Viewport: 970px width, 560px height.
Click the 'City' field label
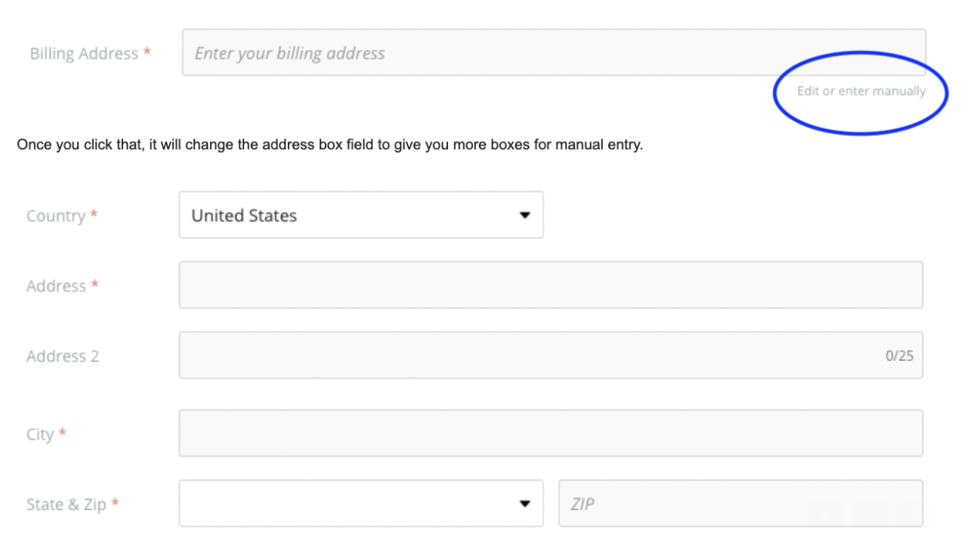click(x=39, y=435)
